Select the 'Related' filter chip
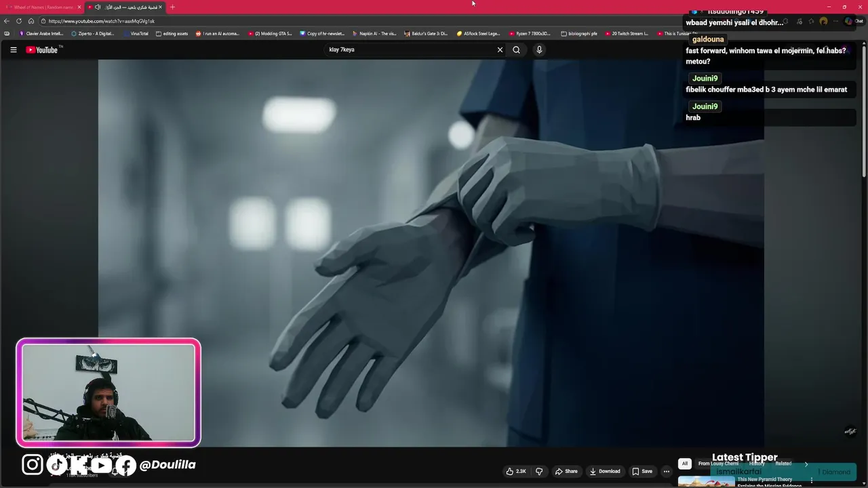The width and height of the screenshot is (868, 488). (x=783, y=464)
